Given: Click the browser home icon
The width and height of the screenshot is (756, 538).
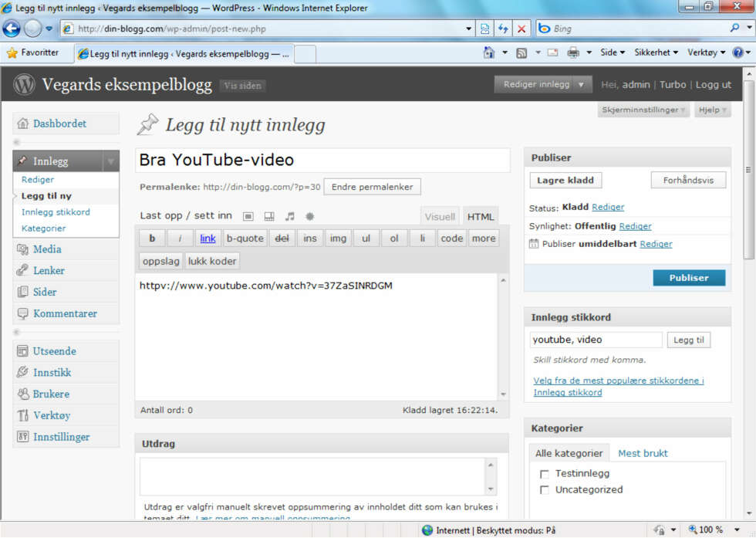Looking at the screenshot, I should click(x=489, y=52).
